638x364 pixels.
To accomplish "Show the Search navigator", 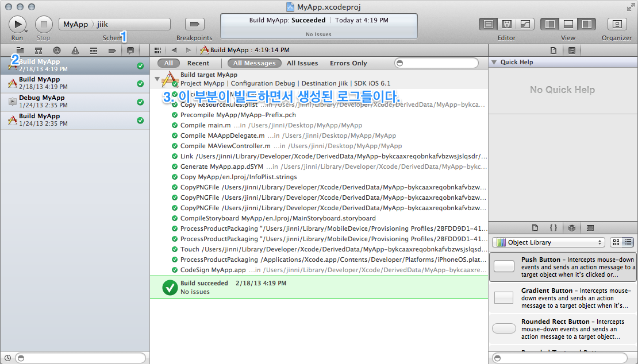I will (56, 51).
